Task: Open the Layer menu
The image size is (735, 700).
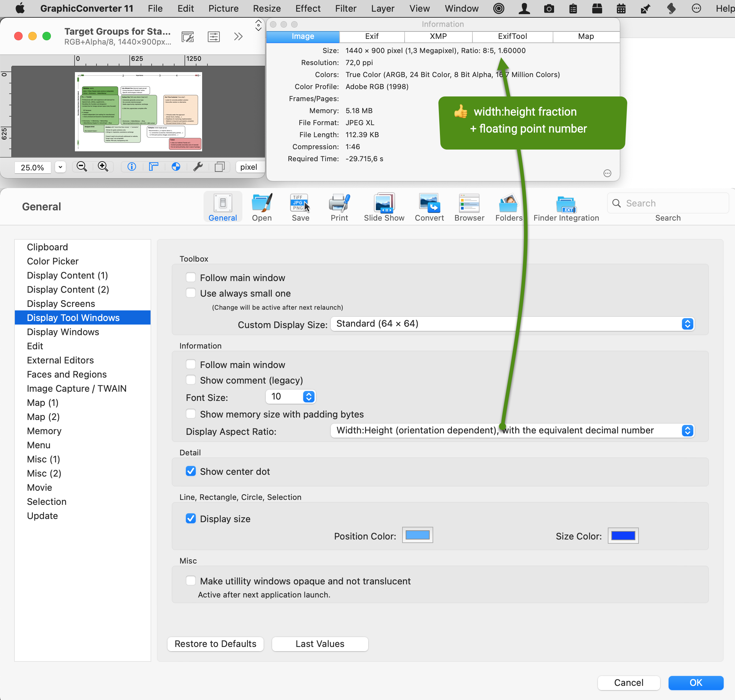Action: point(383,8)
